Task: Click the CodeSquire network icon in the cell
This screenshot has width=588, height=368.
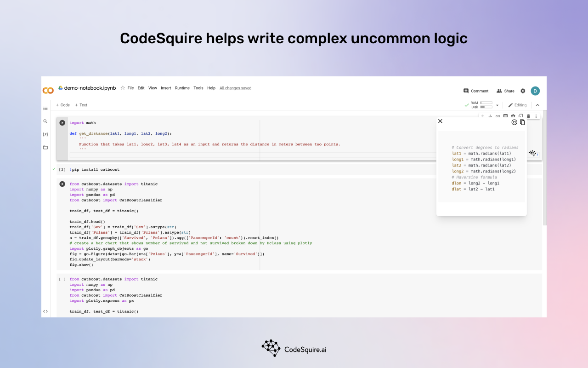Action: point(533,153)
